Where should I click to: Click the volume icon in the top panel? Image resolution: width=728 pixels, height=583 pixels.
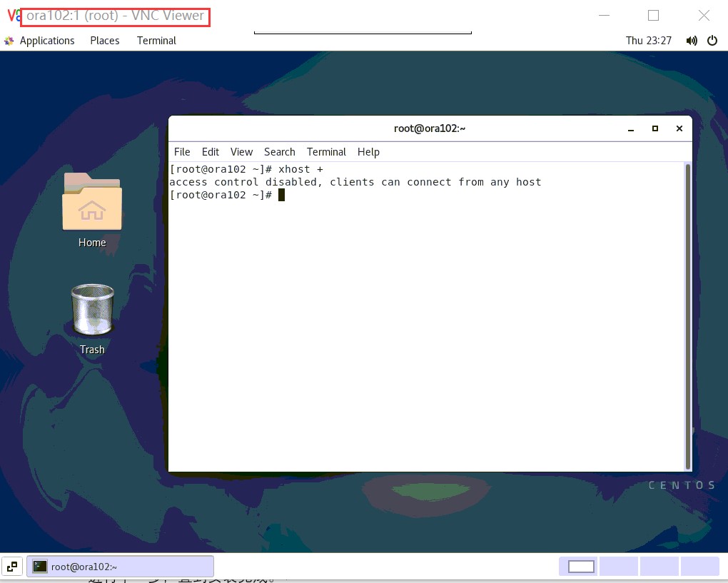tap(691, 41)
